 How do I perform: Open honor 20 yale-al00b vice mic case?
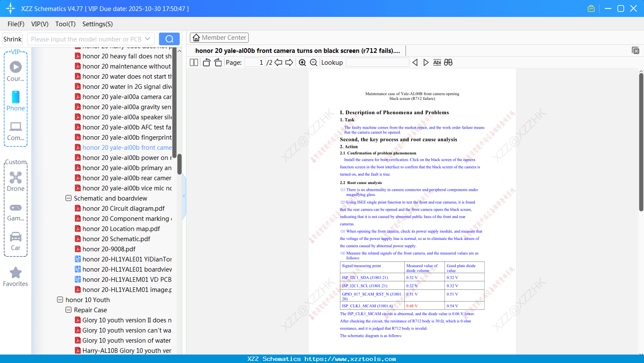(x=123, y=188)
